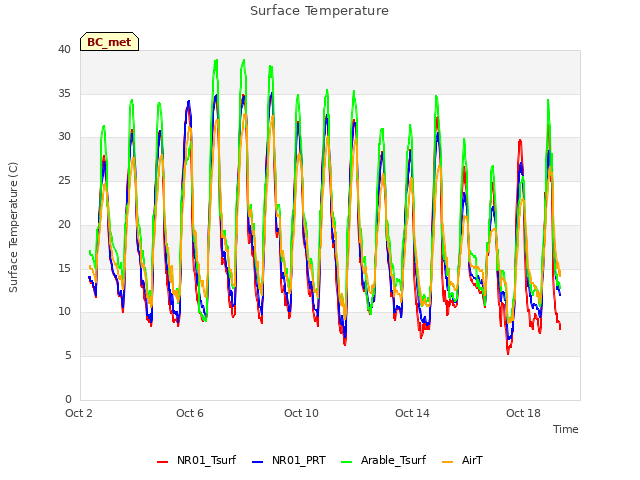The width and height of the screenshot is (640, 480).
Task: Click the 10 y-axis tick label
Action: [64, 311]
